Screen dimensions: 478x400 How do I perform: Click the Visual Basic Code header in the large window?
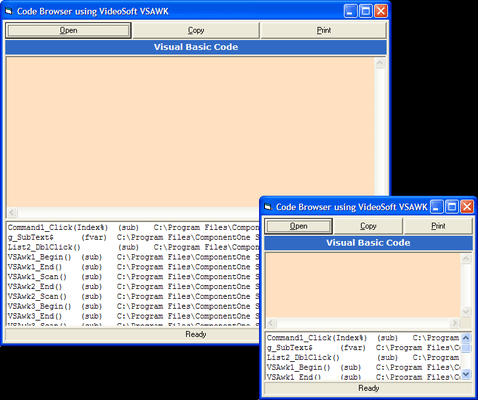(196, 47)
